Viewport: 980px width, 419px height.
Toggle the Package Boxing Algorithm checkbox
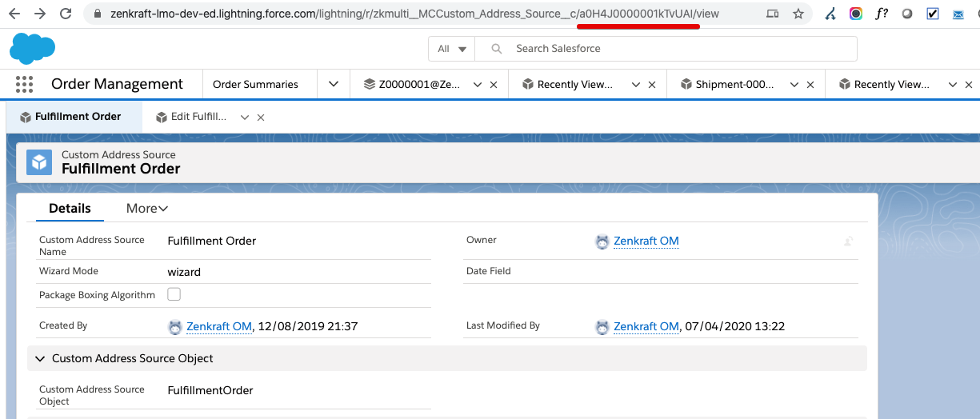(x=174, y=294)
